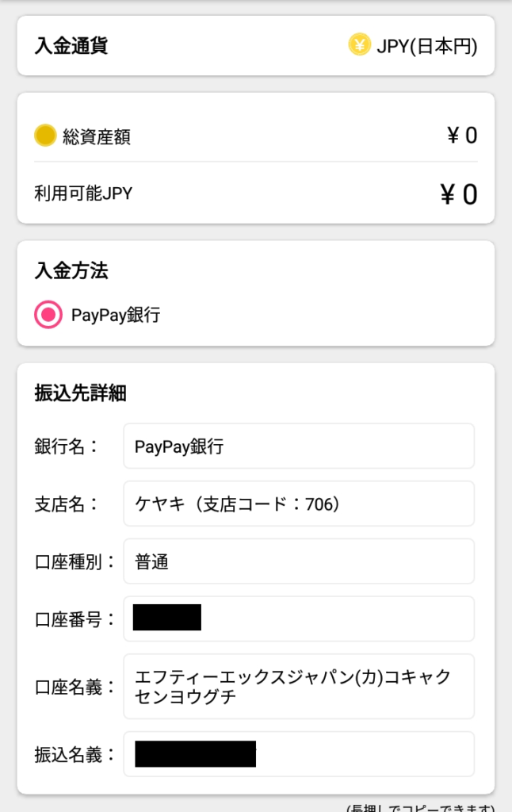Click the gold coin icon beside 総資産額
512x812 pixels.
pyautogui.click(x=45, y=136)
